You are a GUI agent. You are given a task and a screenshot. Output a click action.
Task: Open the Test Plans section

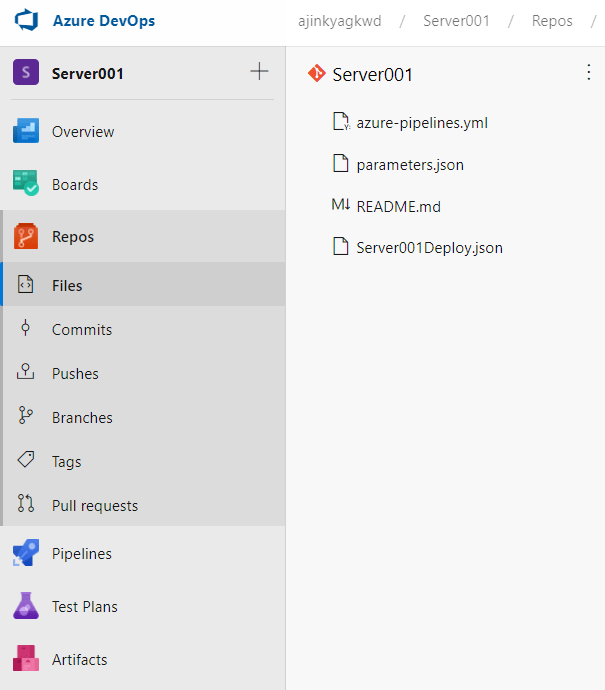[84, 607]
